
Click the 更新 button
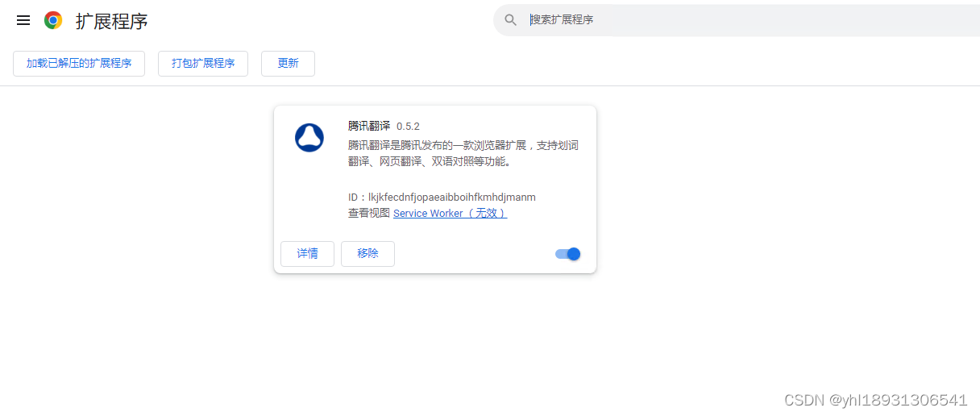click(288, 63)
